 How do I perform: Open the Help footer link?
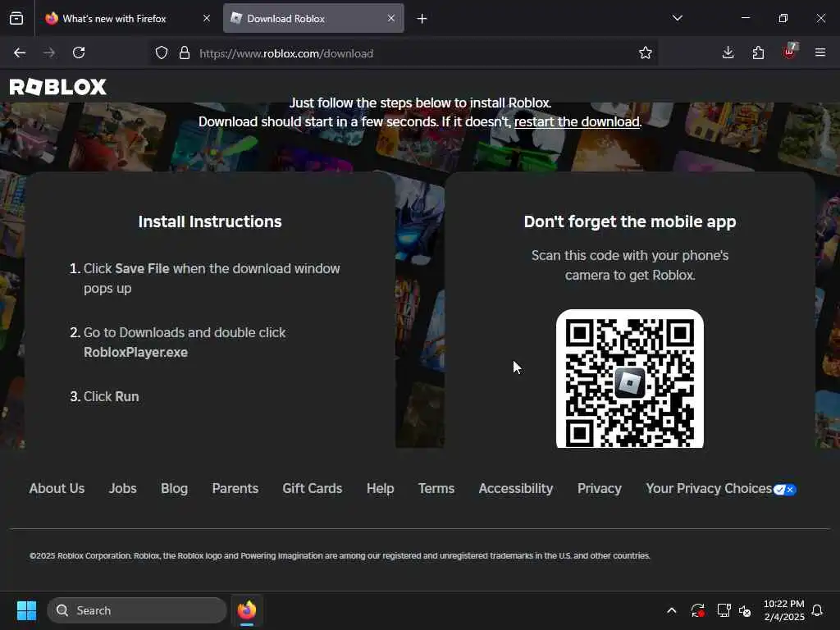tap(381, 489)
